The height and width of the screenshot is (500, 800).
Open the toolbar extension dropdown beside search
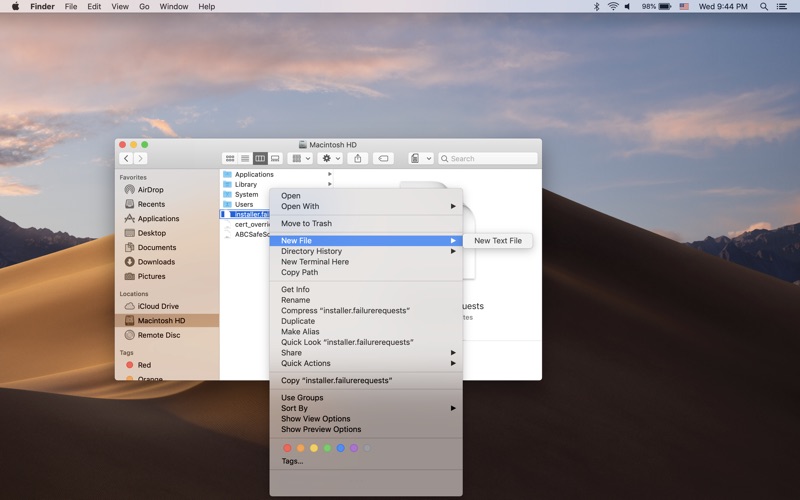coord(421,159)
